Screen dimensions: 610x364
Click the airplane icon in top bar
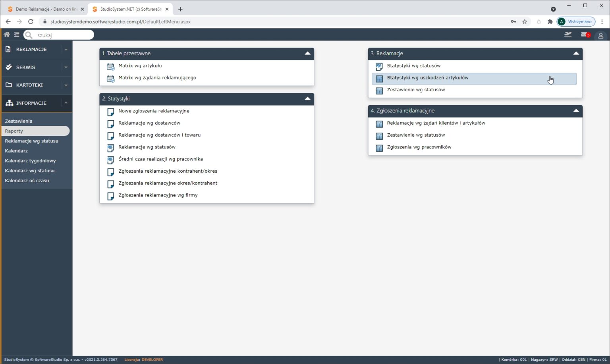(568, 35)
